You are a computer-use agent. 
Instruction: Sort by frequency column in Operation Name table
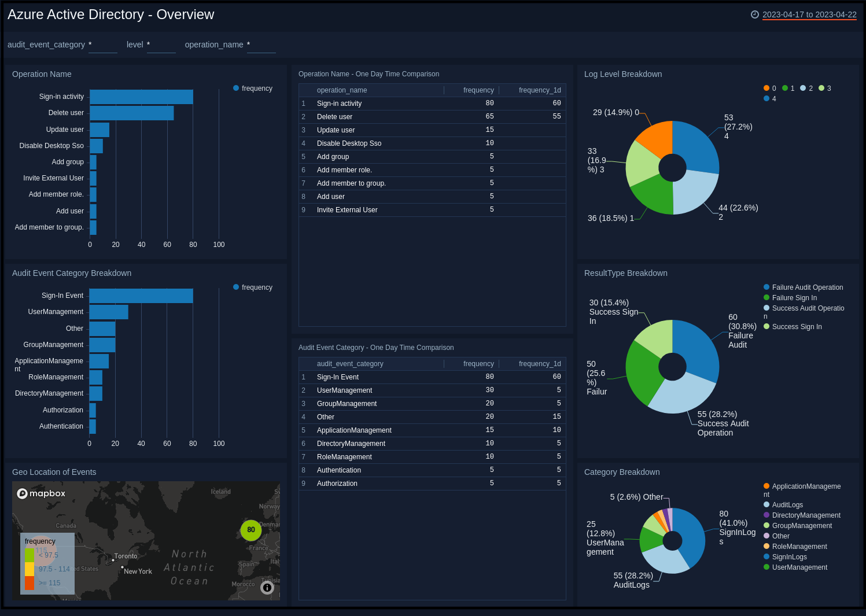478,90
